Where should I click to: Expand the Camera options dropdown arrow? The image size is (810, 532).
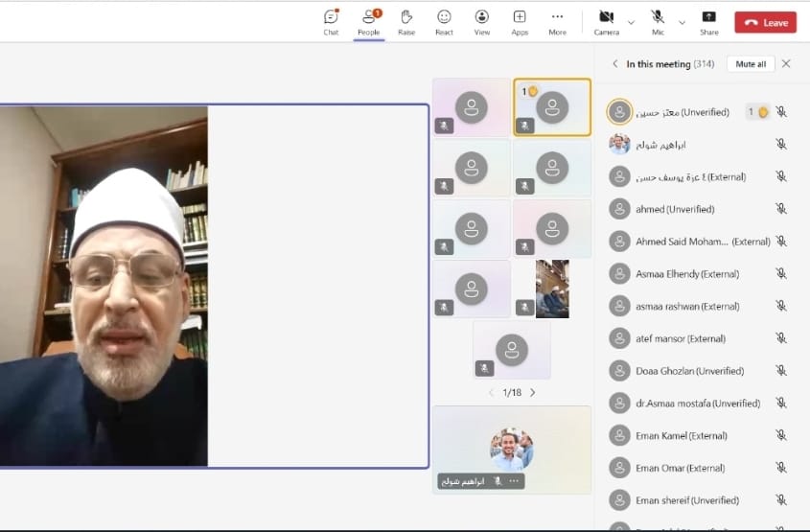pyautogui.click(x=631, y=22)
